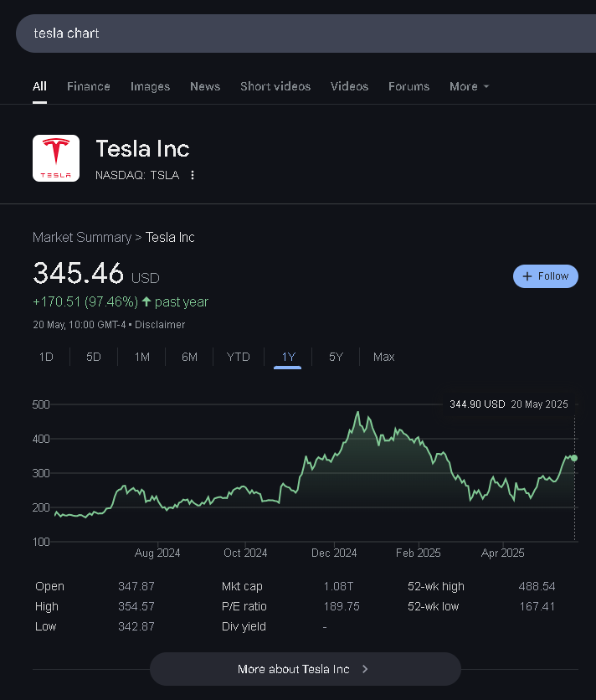The width and height of the screenshot is (596, 700).
Task: Open the More about Tesla Inc link
Action: [305, 669]
